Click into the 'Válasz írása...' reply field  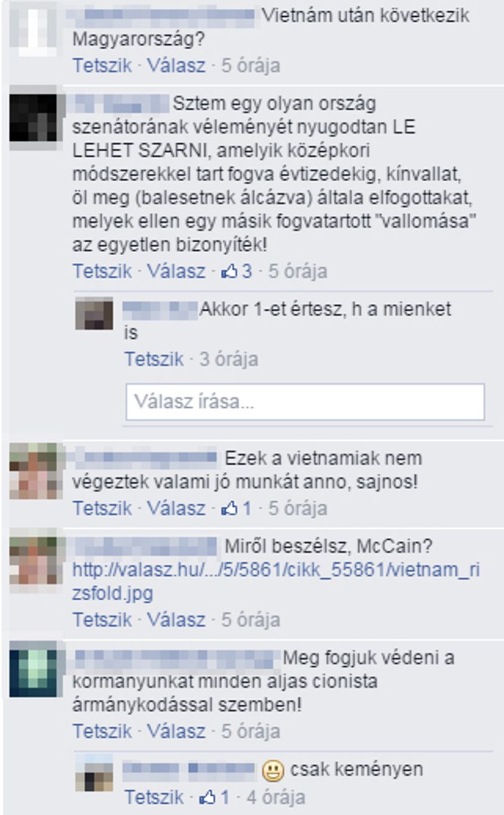coord(305,402)
